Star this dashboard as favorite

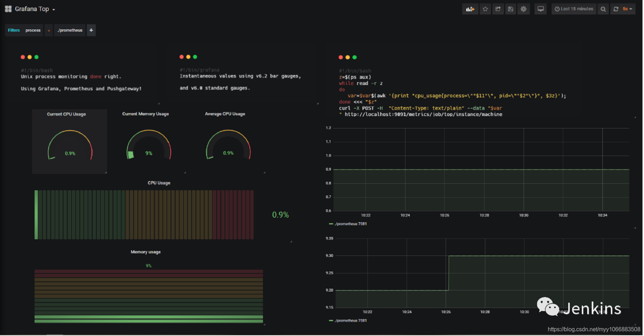pyautogui.click(x=485, y=9)
